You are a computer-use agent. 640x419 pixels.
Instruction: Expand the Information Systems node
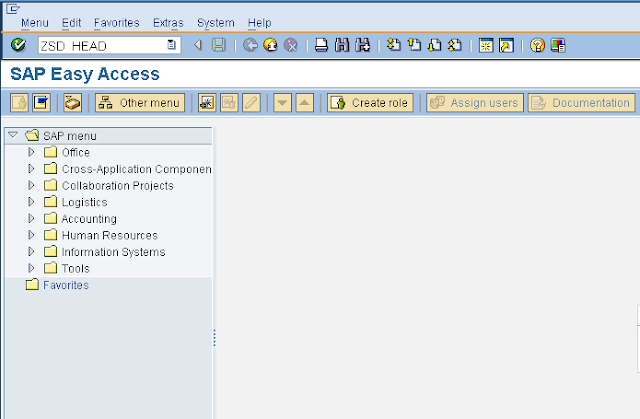point(31,251)
